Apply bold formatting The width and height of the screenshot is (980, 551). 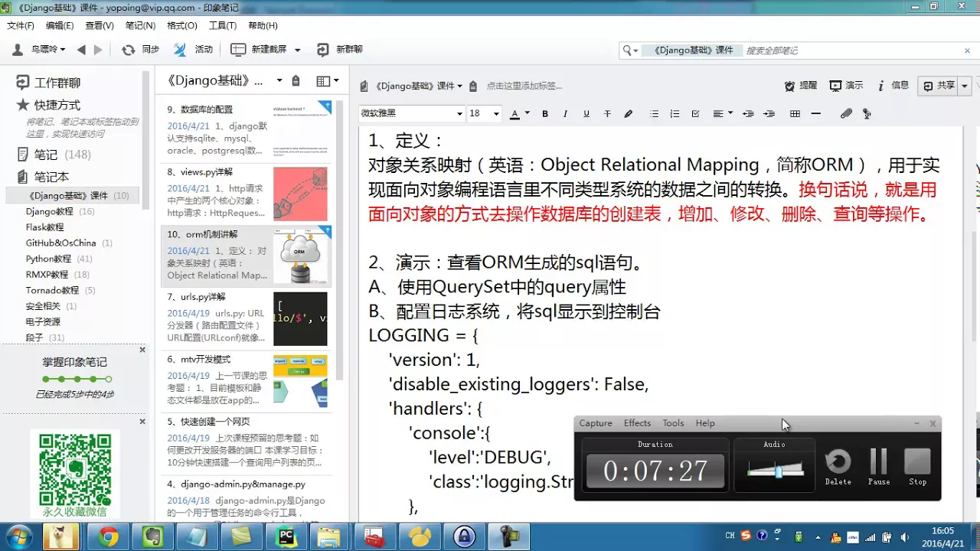[545, 114]
